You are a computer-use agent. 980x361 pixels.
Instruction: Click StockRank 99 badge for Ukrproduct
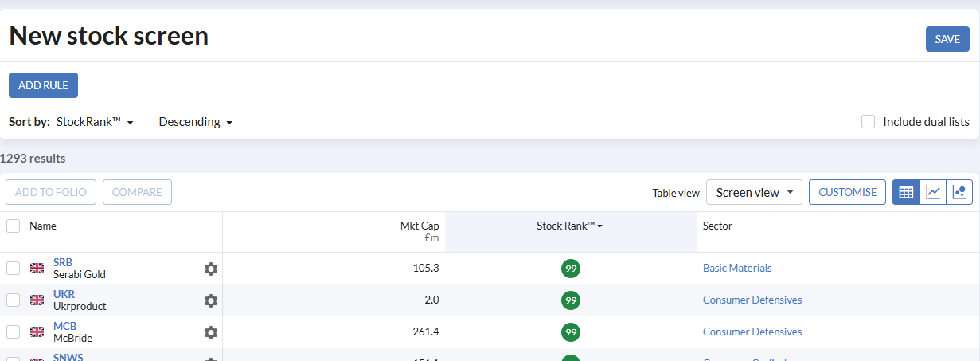point(570,300)
